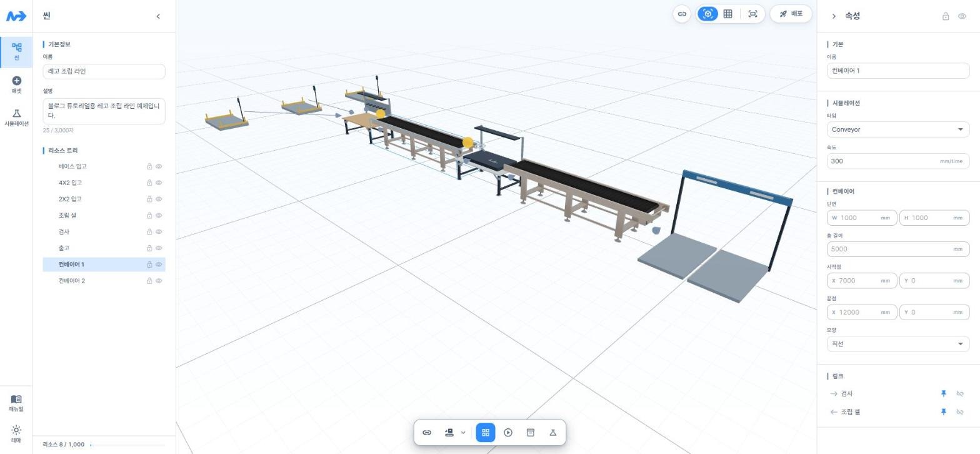Unlink the 검사 connection
Screen dimensions: 980x454
point(960,394)
